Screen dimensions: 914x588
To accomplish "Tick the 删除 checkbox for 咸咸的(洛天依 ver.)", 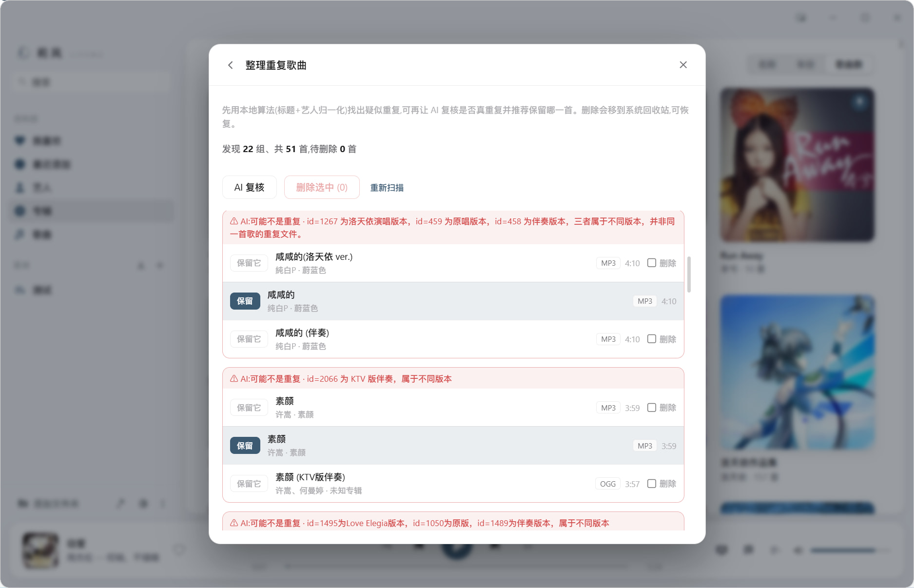I will coord(652,263).
